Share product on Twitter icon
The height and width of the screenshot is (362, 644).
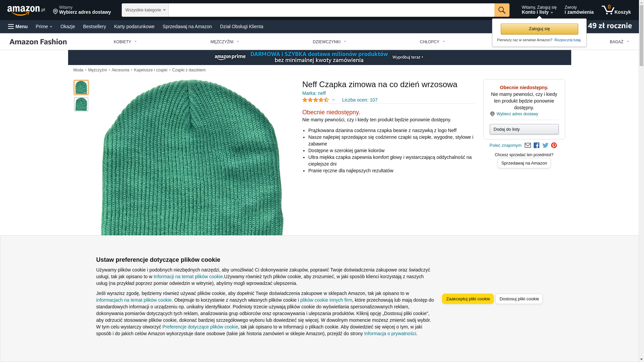(545, 145)
